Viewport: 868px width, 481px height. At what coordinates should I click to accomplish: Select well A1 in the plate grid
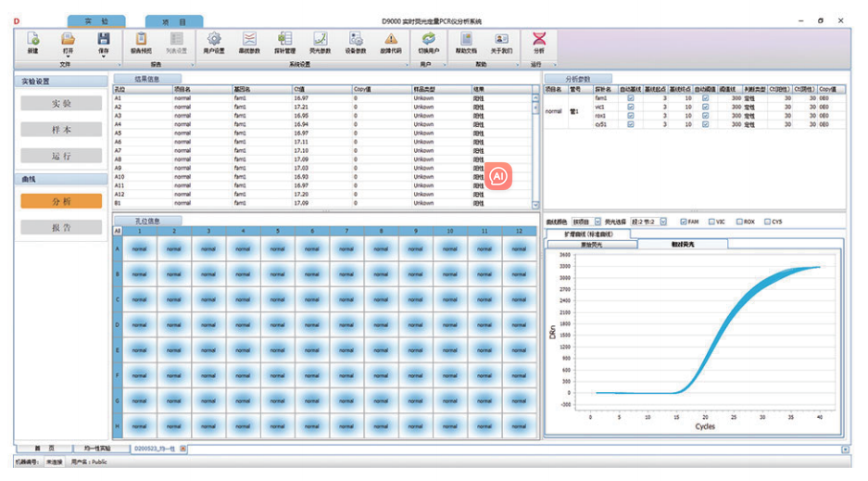click(x=139, y=248)
